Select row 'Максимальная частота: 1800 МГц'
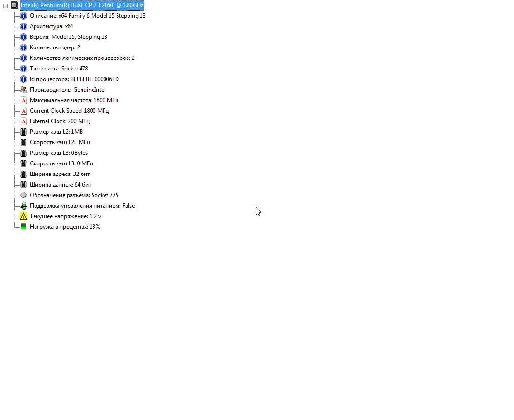 point(74,100)
